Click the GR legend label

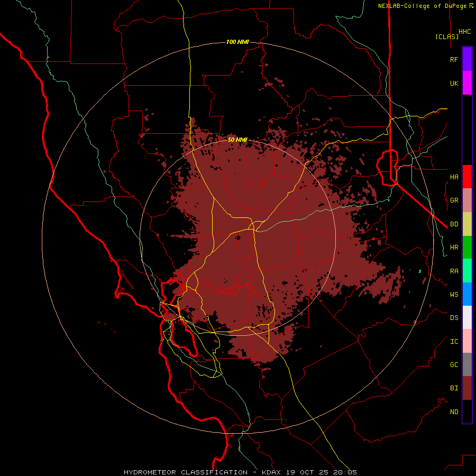tap(454, 200)
